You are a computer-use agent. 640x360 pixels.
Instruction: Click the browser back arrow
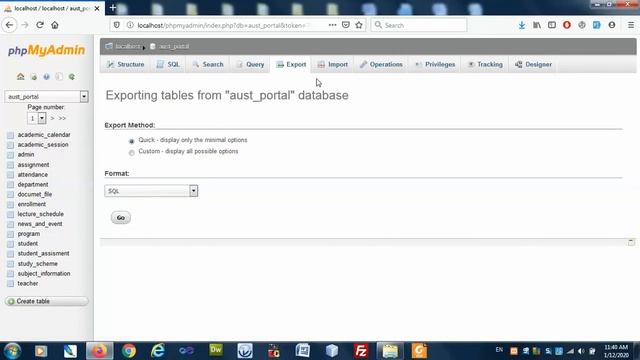(9, 25)
